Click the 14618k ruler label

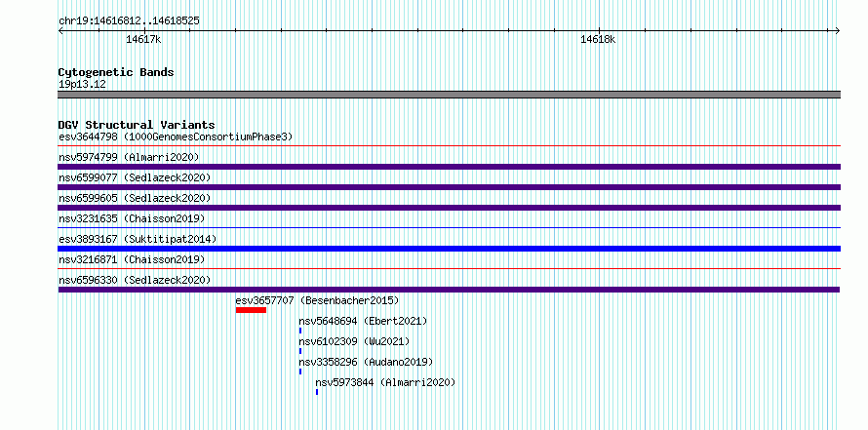[x=598, y=39]
